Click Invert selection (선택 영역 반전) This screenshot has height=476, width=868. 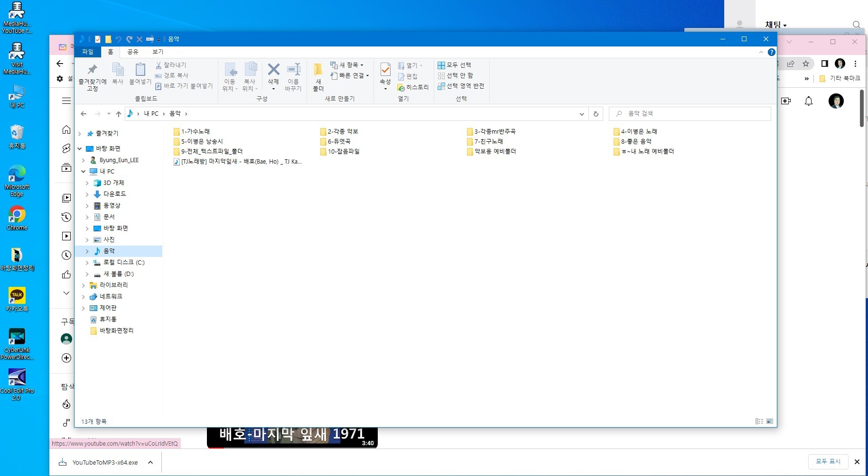pos(461,86)
